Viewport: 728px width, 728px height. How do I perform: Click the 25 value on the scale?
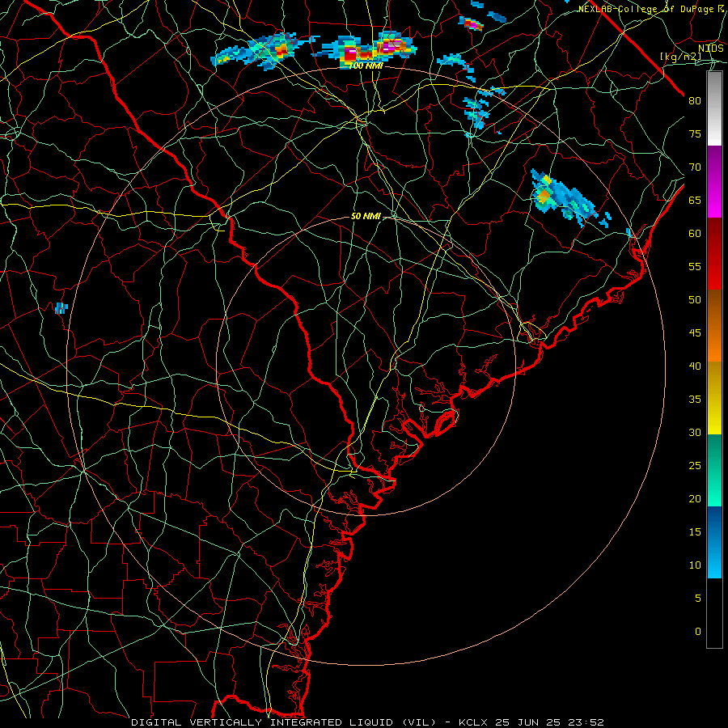coord(695,465)
